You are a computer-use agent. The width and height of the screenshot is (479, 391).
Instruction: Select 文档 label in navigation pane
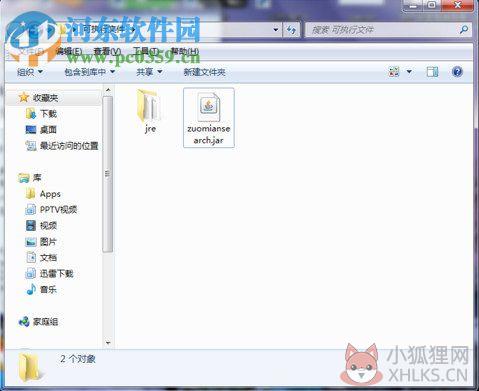tap(48, 257)
